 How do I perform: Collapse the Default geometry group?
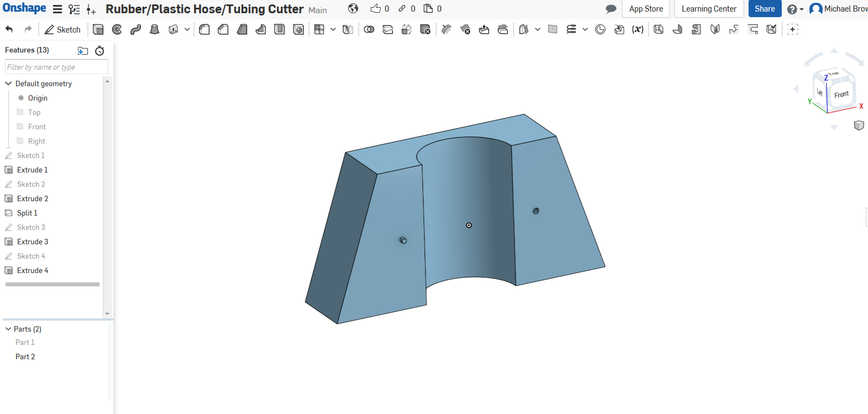8,83
